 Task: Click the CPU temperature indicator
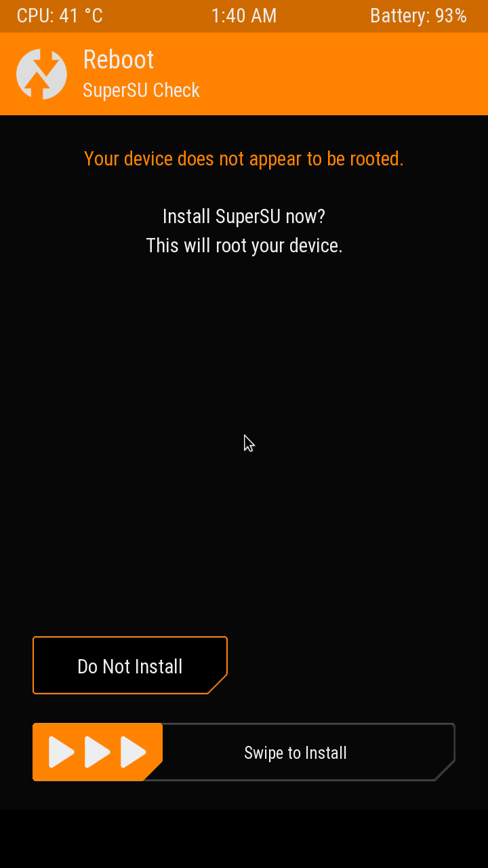pos(60,16)
